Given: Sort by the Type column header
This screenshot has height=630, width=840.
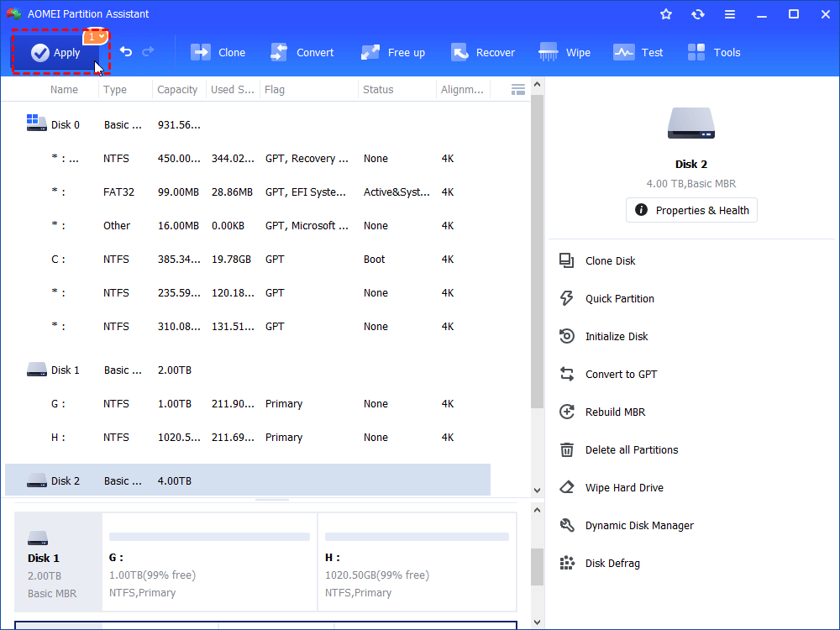Looking at the screenshot, I should click(x=115, y=90).
